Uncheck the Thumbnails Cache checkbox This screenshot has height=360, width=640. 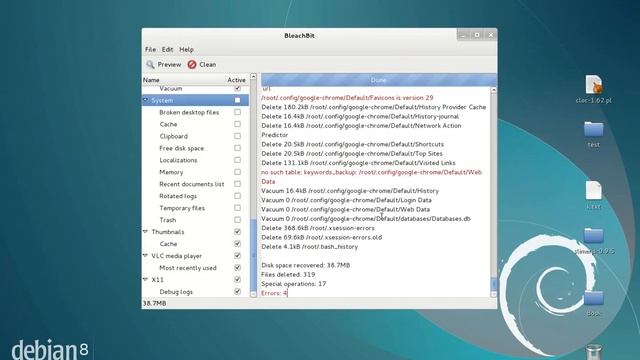(x=237, y=244)
